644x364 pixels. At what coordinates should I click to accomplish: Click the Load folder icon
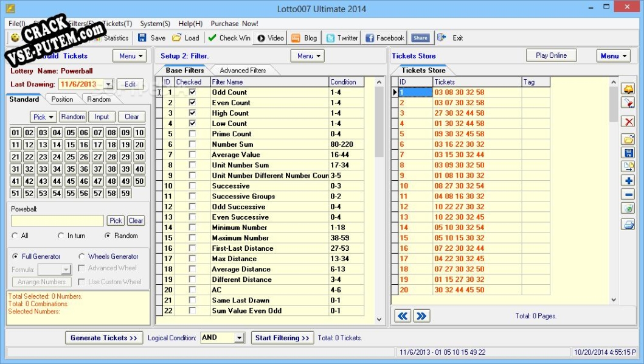(176, 38)
